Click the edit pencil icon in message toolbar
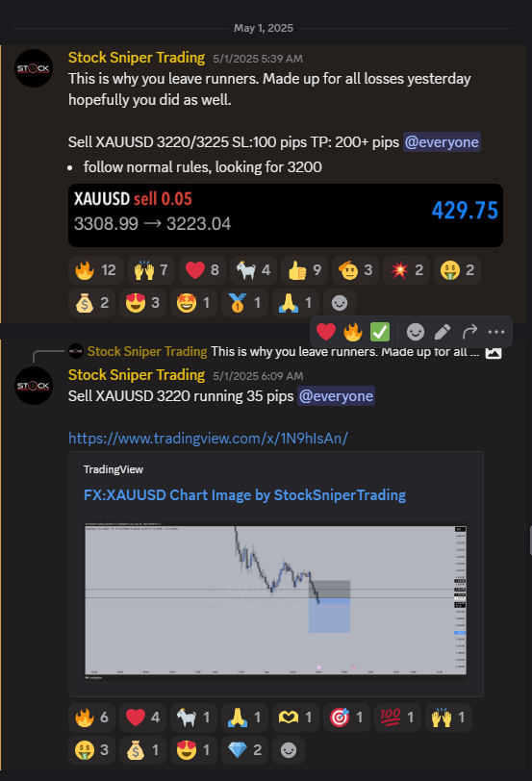Screen dimensions: 532x781 pyautogui.click(x=443, y=332)
